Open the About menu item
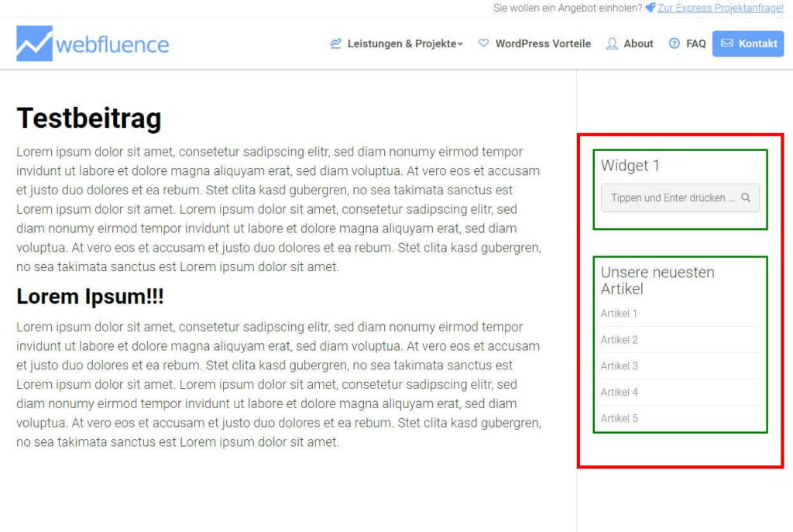The image size is (793, 532). coord(639,44)
